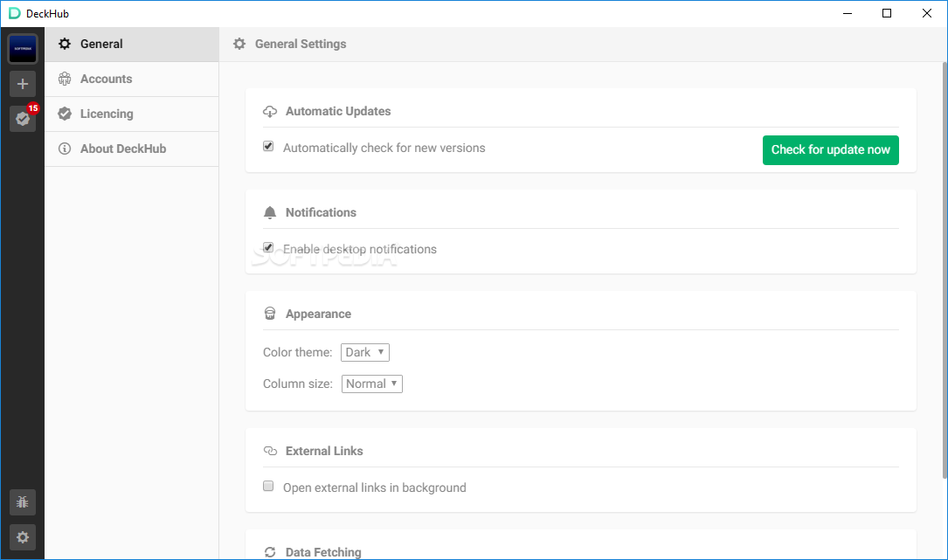
Task: Open the Color theme dropdown
Action: [365, 352]
